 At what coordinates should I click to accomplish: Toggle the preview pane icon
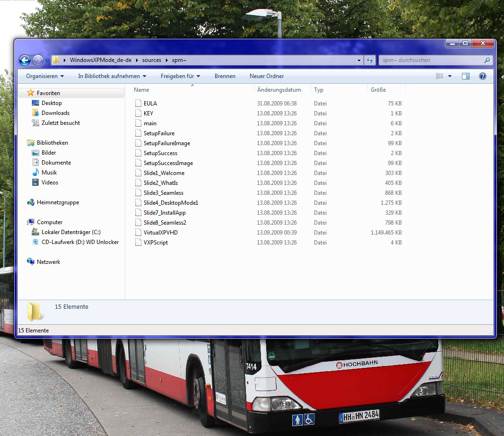coord(465,76)
